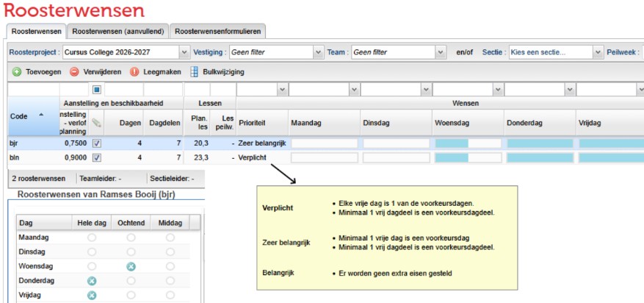Open the Sectie dropdown

pos(598,52)
